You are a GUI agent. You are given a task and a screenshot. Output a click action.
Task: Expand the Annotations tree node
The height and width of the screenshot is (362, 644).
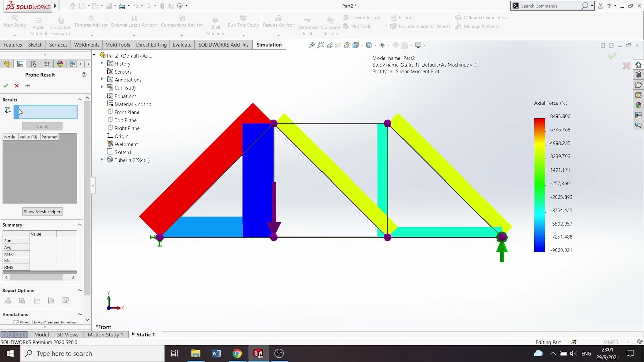(102, 80)
